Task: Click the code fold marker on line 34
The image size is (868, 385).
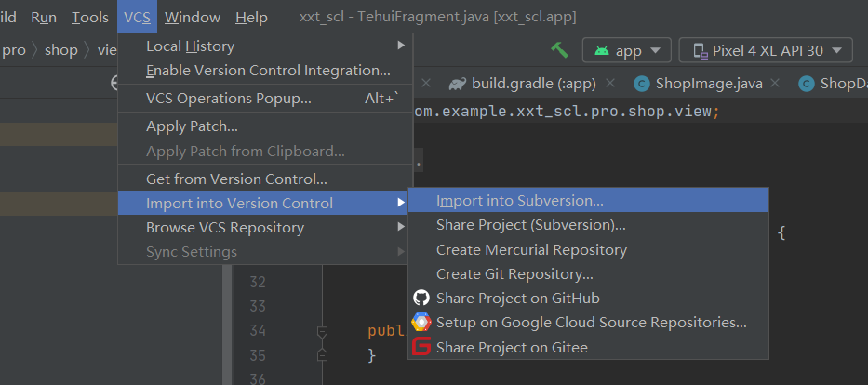Action: click(x=322, y=331)
